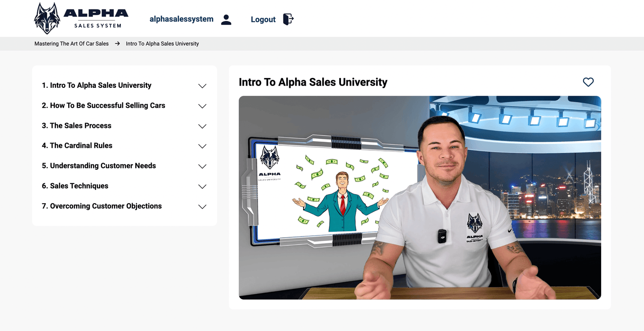This screenshot has height=331, width=644.
Task: Click the alphasalessystem username link
Action: pyautogui.click(x=181, y=19)
